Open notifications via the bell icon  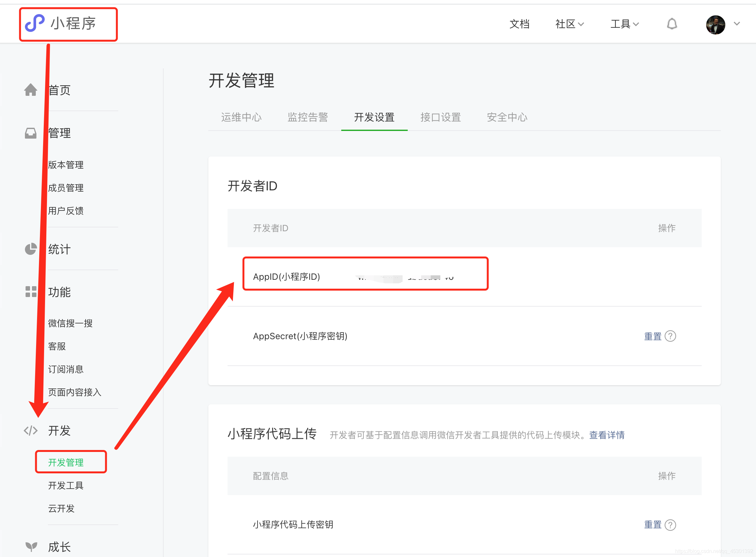[x=672, y=24]
